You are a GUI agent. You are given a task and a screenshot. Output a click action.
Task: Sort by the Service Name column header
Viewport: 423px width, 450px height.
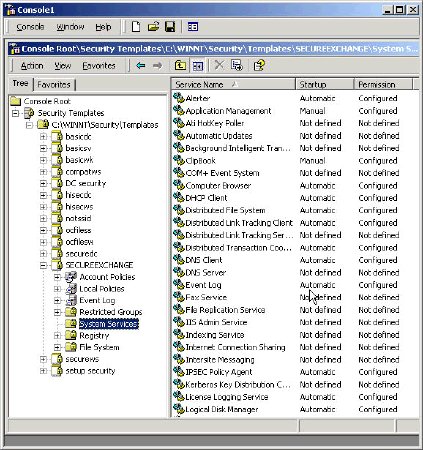233,84
